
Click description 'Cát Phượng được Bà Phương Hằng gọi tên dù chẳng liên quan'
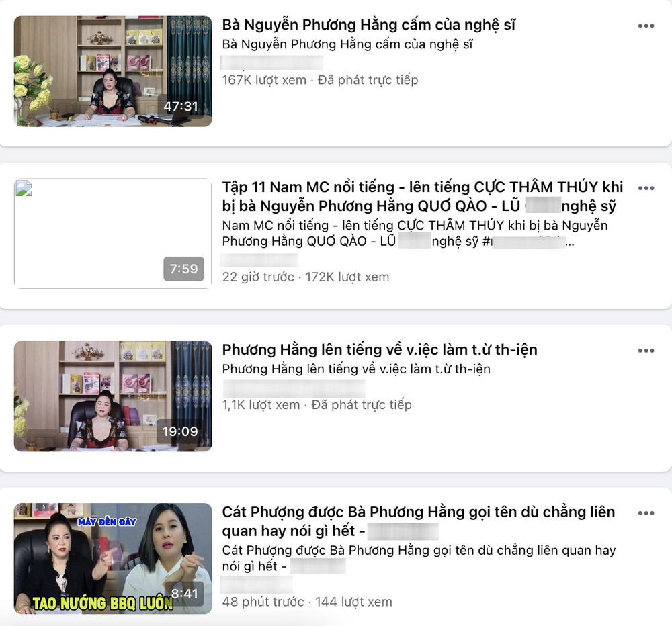[x=419, y=558]
